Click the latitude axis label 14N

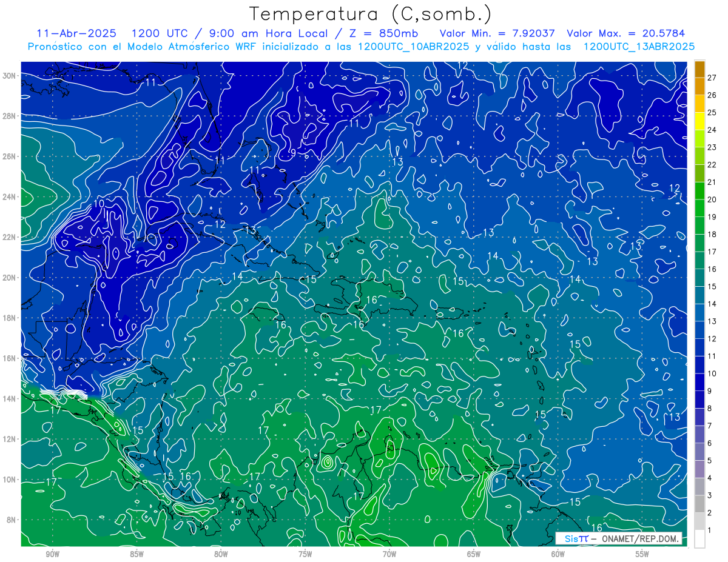[10, 399]
